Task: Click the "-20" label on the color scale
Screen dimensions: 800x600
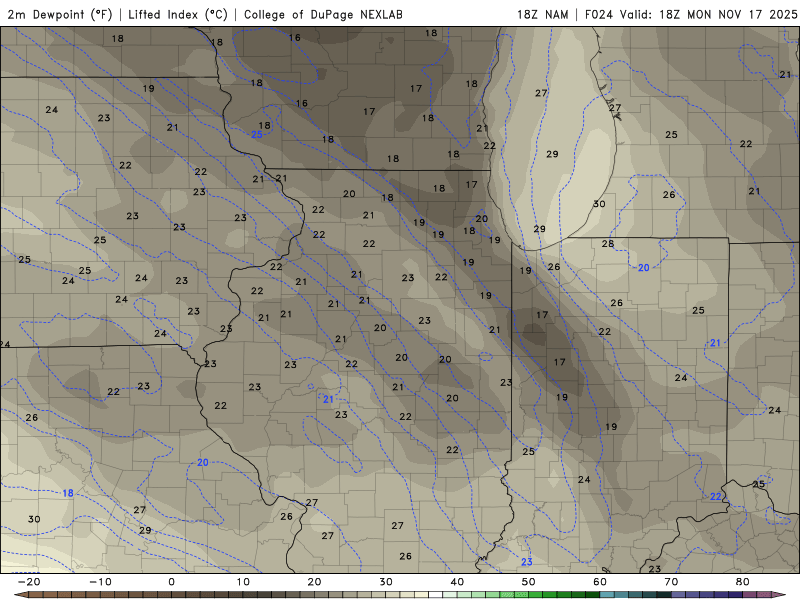Action: (29, 582)
